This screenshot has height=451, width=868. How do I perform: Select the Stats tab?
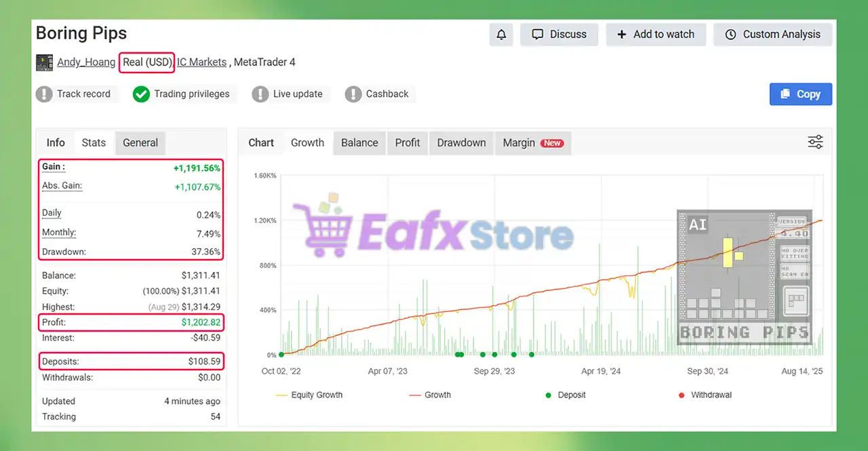tap(94, 143)
